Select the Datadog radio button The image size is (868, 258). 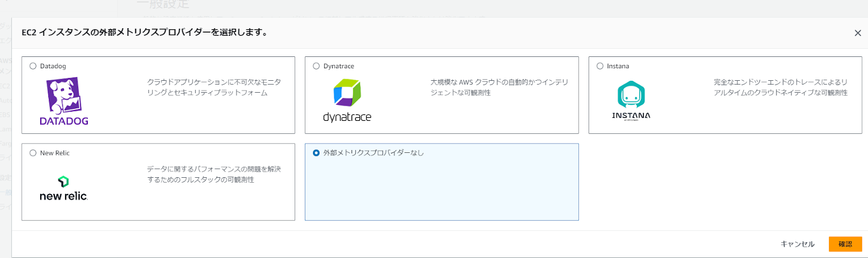pyautogui.click(x=33, y=66)
